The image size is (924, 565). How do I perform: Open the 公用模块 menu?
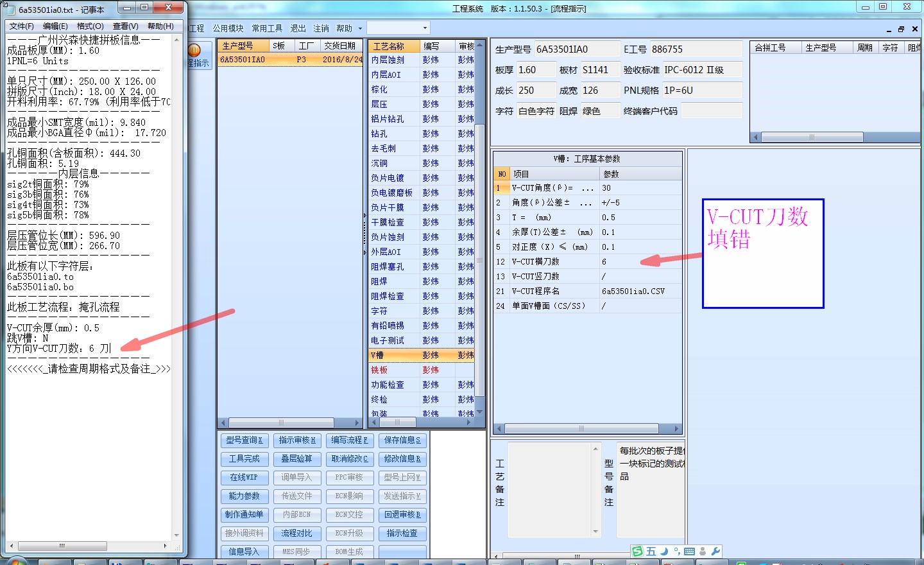(228, 28)
